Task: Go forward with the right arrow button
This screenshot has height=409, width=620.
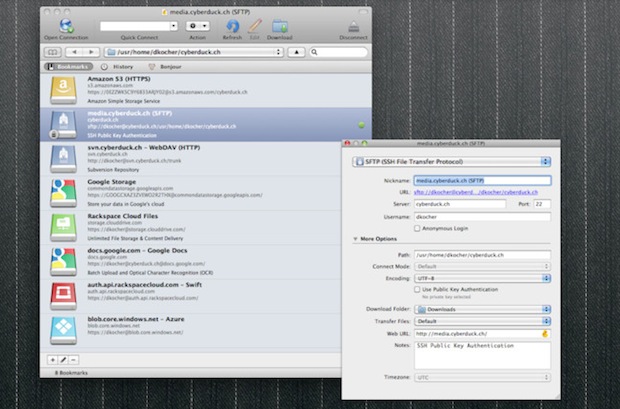Action: click(x=91, y=52)
